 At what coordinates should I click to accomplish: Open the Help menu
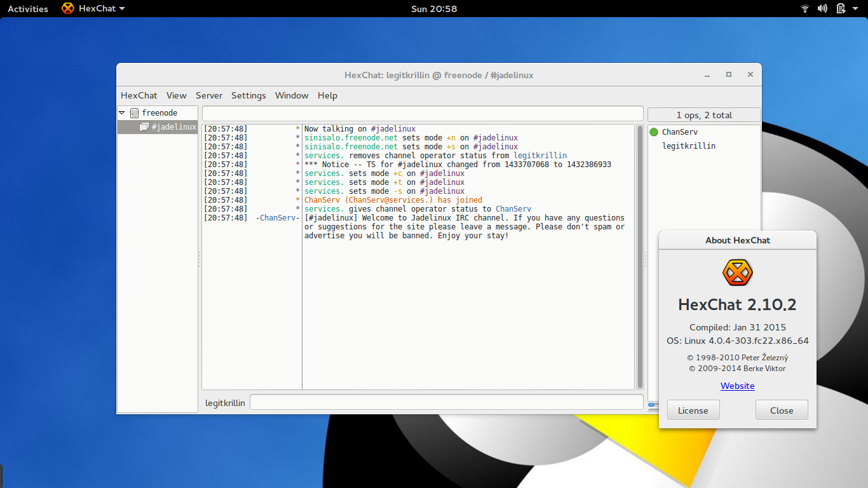click(x=327, y=95)
